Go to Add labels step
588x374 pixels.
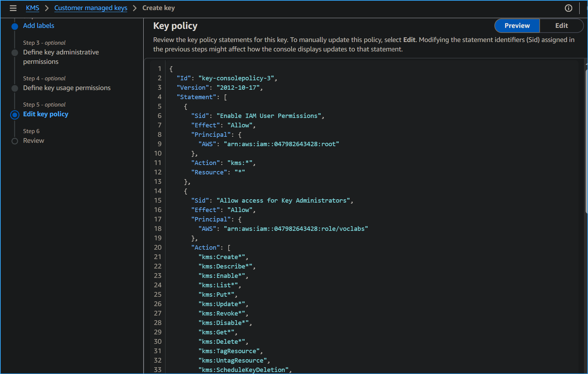[x=39, y=26]
